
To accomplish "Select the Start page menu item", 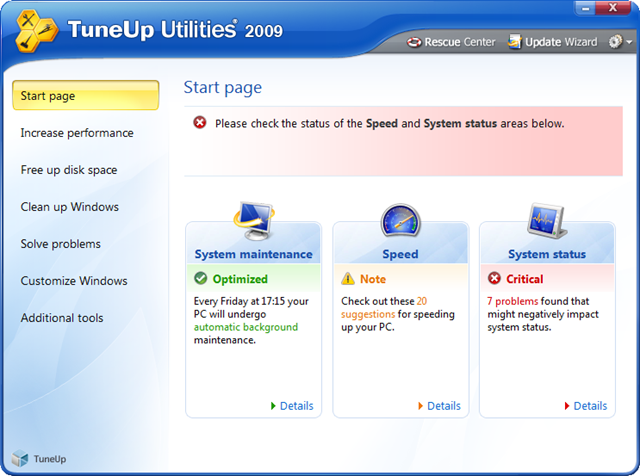I will coord(86,96).
